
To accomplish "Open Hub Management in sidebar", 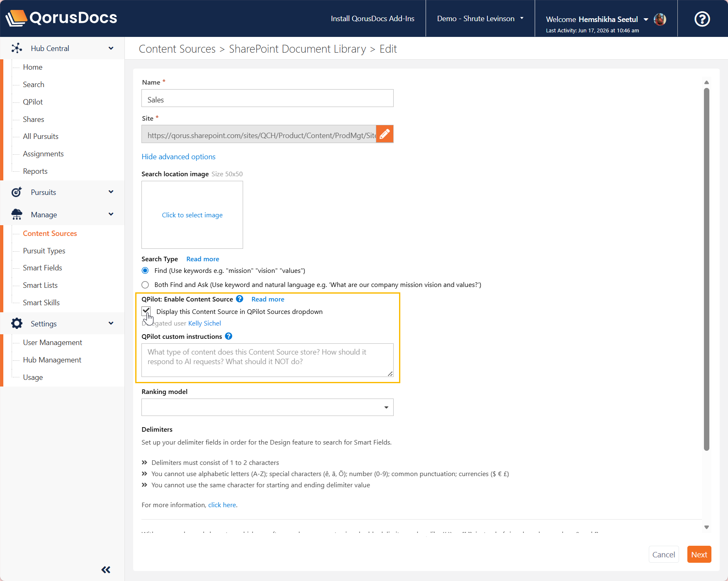I will (x=52, y=360).
